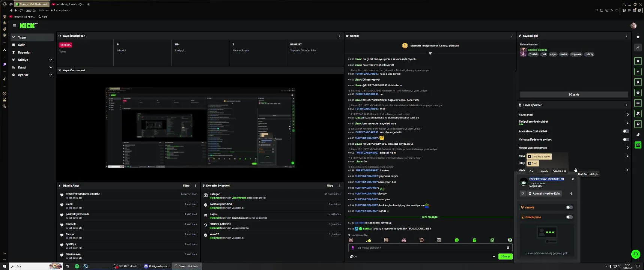Click the Düzenle button under stream info
The height and width of the screenshot is (270, 644).
pyautogui.click(x=574, y=94)
